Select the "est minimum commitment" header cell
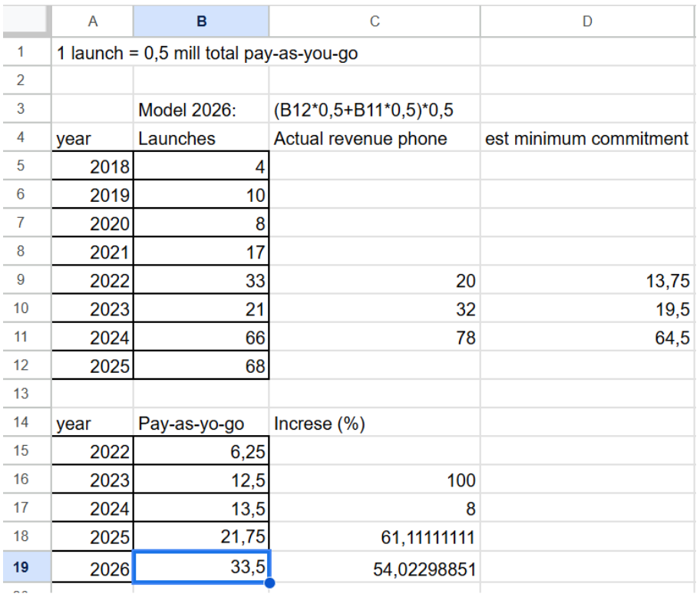This screenshot has height=597, width=700. (x=587, y=139)
